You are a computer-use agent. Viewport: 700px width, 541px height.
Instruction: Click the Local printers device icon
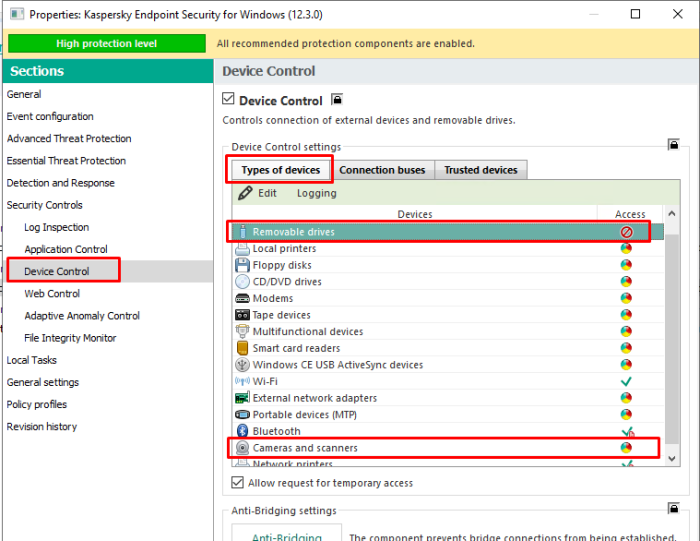click(x=242, y=249)
